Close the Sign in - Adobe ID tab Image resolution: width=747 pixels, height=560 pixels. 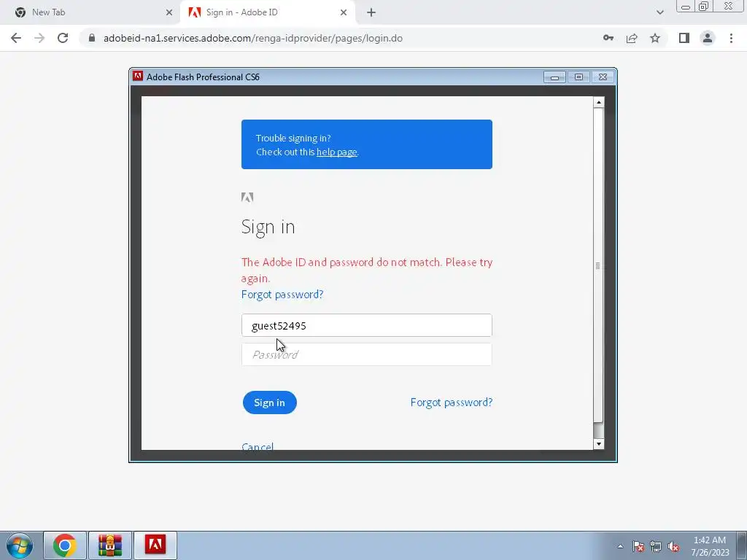pyautogui.click(x=344, y=12)
